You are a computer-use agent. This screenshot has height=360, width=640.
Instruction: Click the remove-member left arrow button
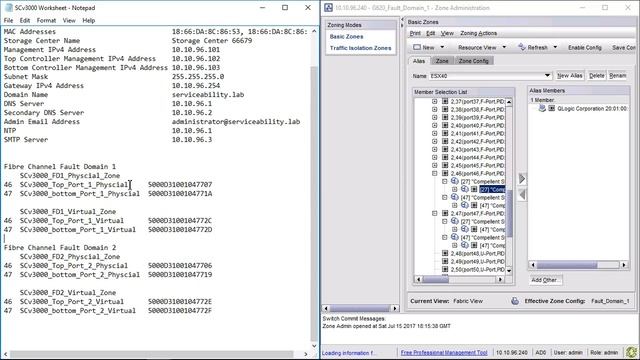click(522, 195)
